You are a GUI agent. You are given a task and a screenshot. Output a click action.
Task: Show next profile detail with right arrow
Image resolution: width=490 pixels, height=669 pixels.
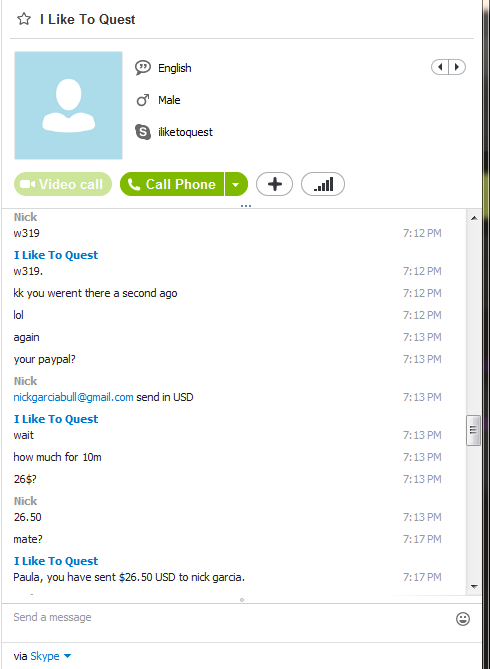click(457, 67)
